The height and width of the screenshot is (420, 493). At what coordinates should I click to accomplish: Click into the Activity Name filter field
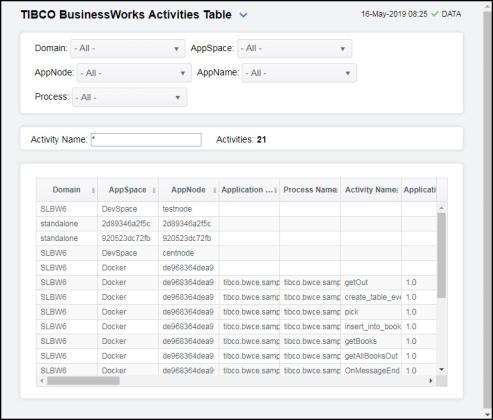point(146,140)
